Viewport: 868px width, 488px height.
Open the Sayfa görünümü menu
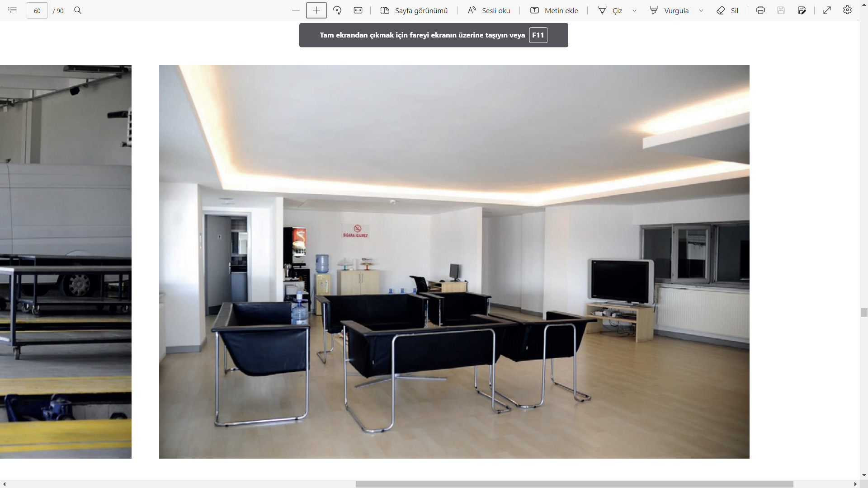coord(414,10)
